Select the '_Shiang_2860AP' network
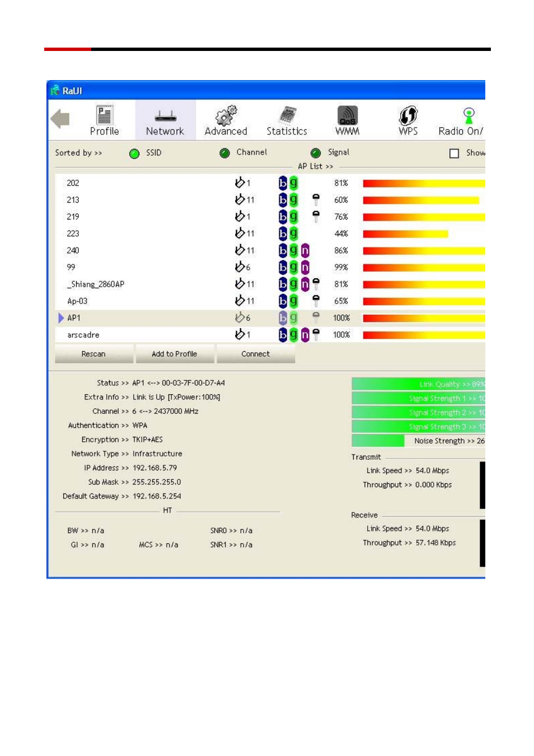Image resolution: width=534 pixels, height=756 pixels. (270, 284)
